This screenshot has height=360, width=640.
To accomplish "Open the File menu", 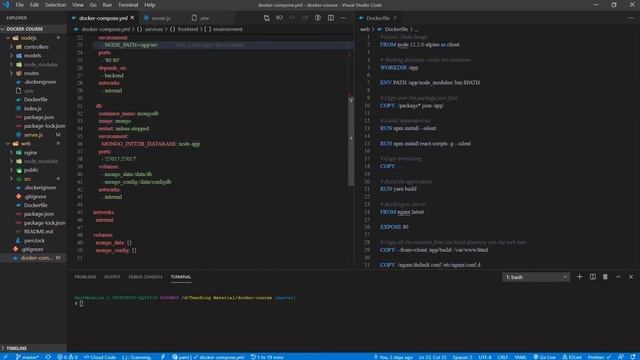I will [x=19, y=5].
